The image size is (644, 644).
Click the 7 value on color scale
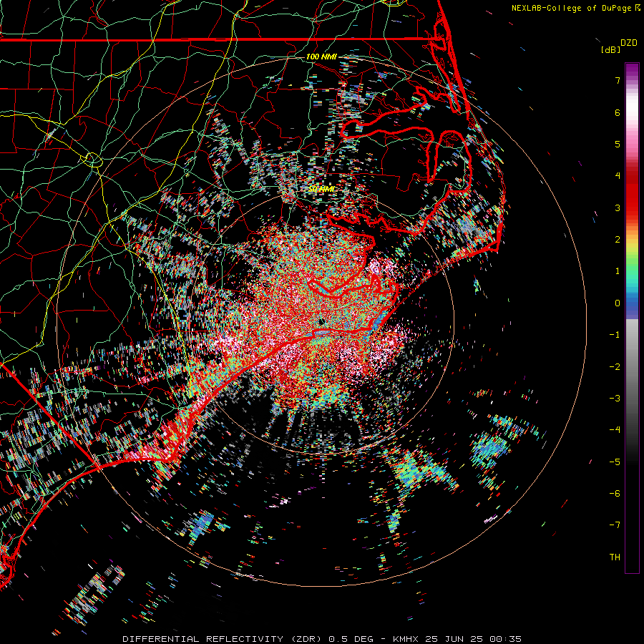pyautogui.click(x=618, y=80)
